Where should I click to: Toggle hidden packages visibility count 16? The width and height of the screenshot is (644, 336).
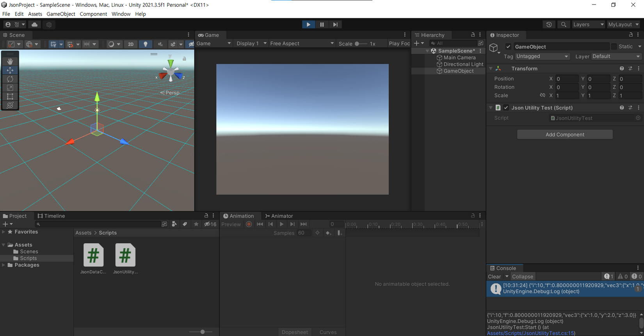[210, 224]
